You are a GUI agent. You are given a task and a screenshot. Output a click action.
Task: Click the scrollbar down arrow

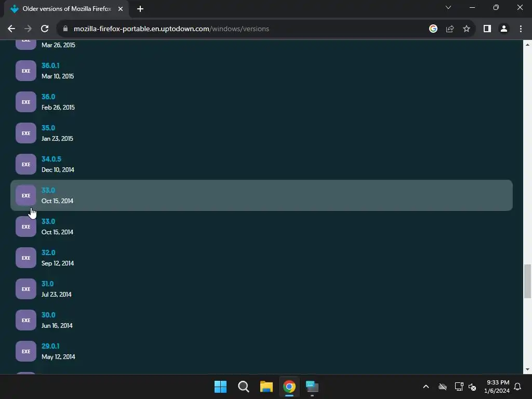coord(527,369)
